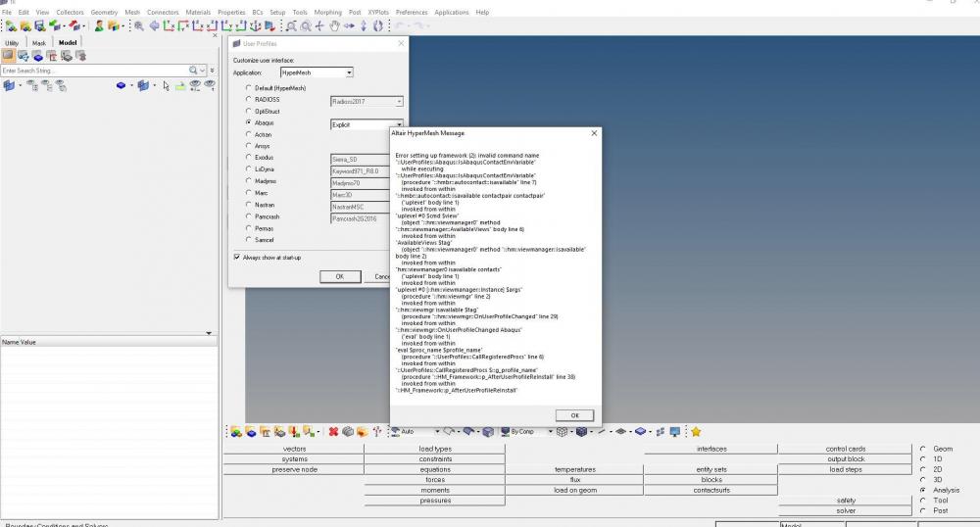Open the Preferences menu

[x=412, y=12]
